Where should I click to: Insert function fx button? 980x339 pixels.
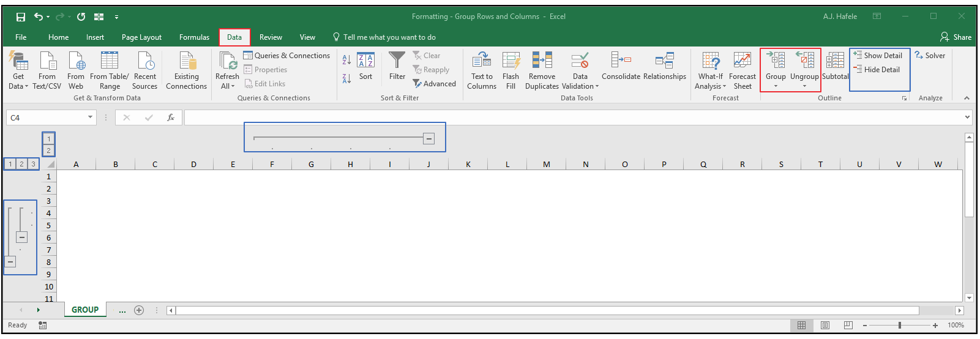tap(171, 117)
